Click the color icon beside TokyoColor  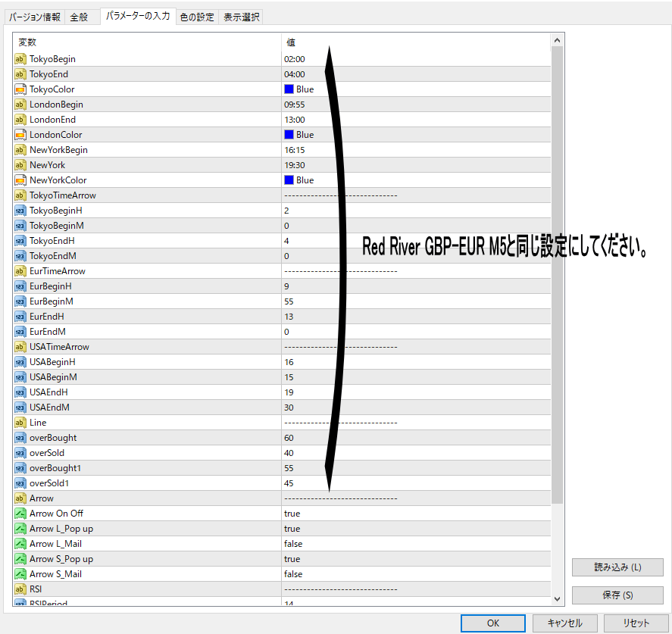click(x=20, y=89)
